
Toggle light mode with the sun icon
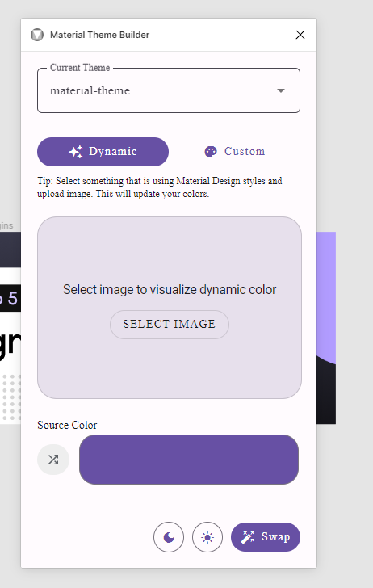click(x=207, y=537)
